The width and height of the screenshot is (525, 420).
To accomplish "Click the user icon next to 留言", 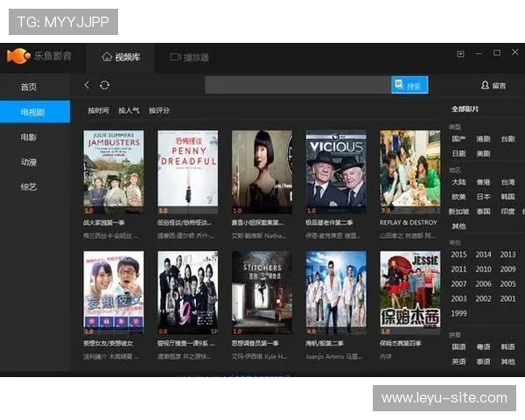I will [485, 85].
